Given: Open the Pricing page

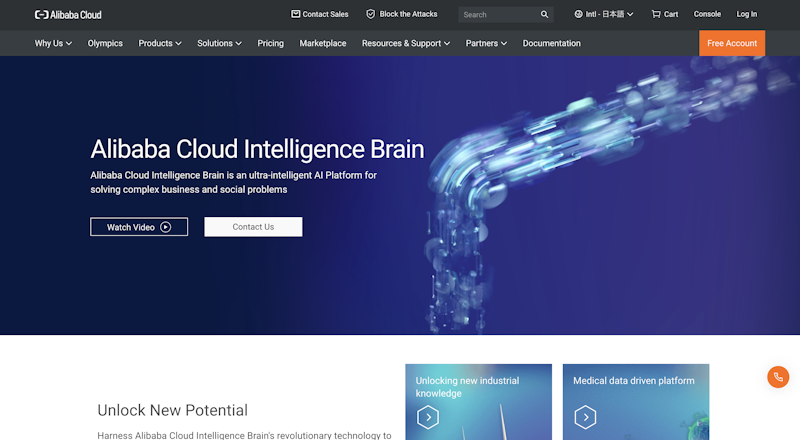Looking at the screenshot, I should [x=270, y=44].
